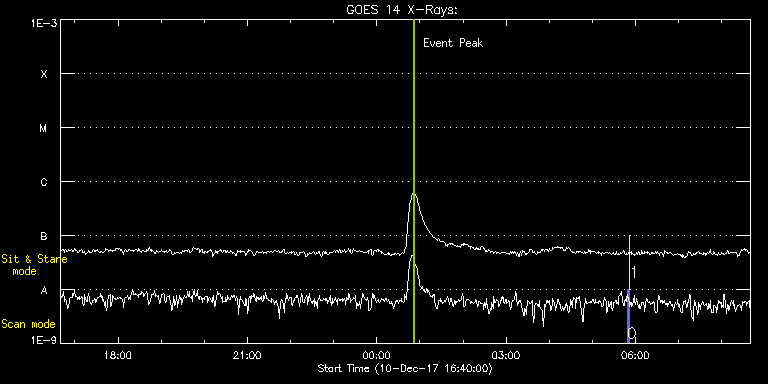Click the number '0' beside blue marker
The image size is (768, 384).
point(632,334)
